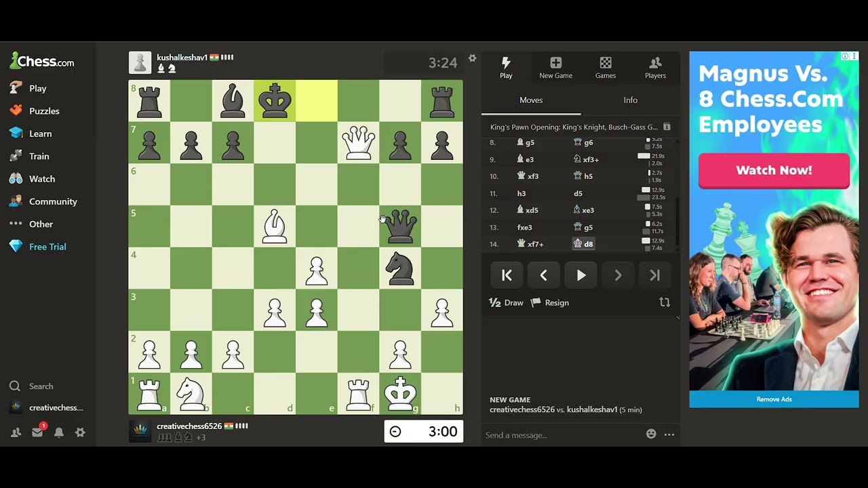This screenshot has width=868, height=488.
Task: Flip the board icon
Action: click(665, 302)
